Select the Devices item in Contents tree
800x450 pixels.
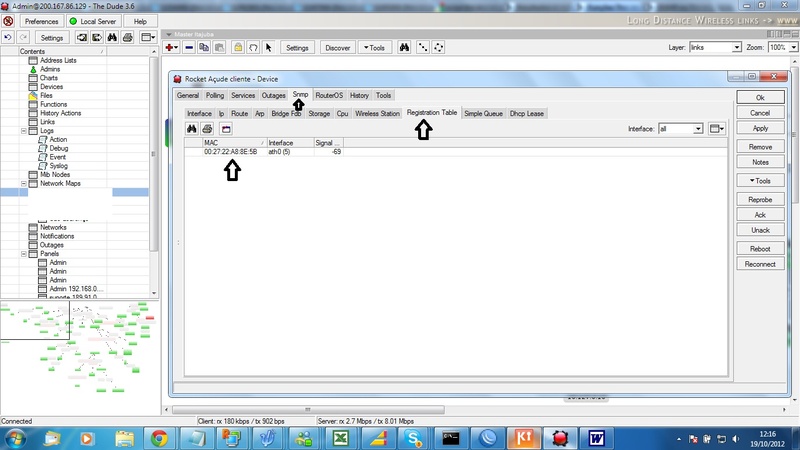click(x=52, y=87)
